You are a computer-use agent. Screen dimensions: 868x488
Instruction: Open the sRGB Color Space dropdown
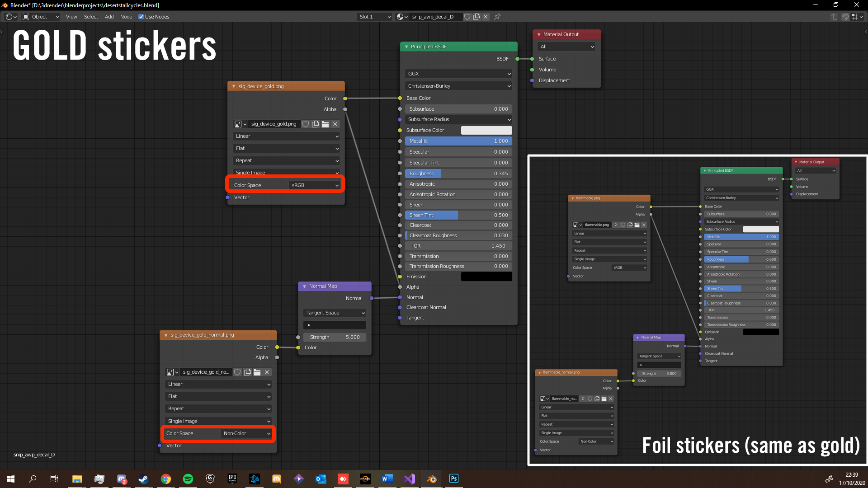point(315,185)
